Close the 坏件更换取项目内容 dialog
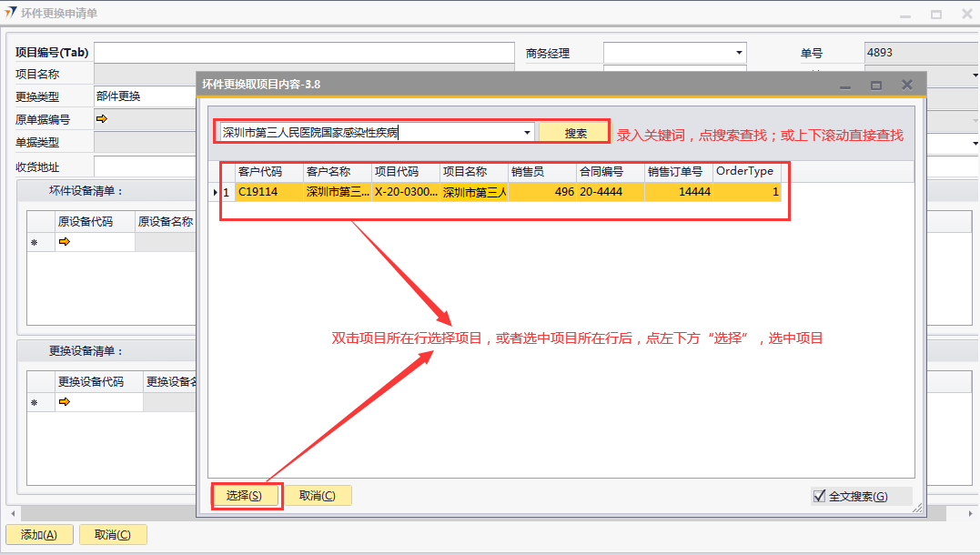980x555 pixels. pos(906,85)
